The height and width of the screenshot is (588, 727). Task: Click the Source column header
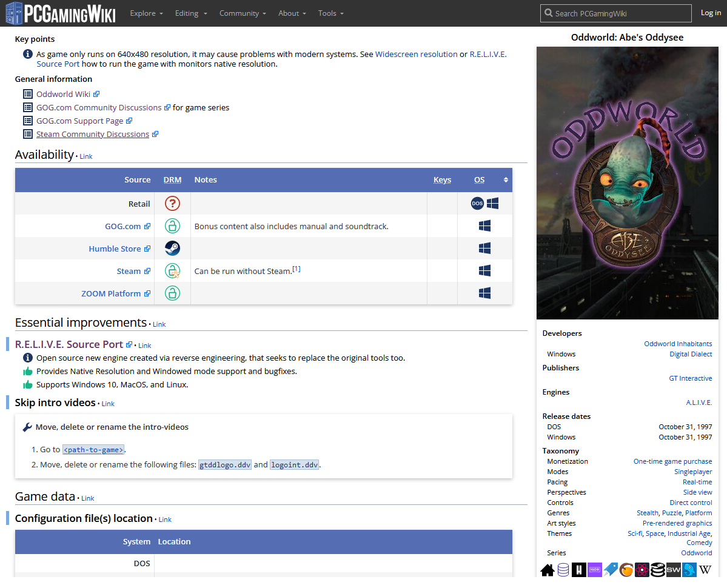pyautogui.click(x=137, y=180)
